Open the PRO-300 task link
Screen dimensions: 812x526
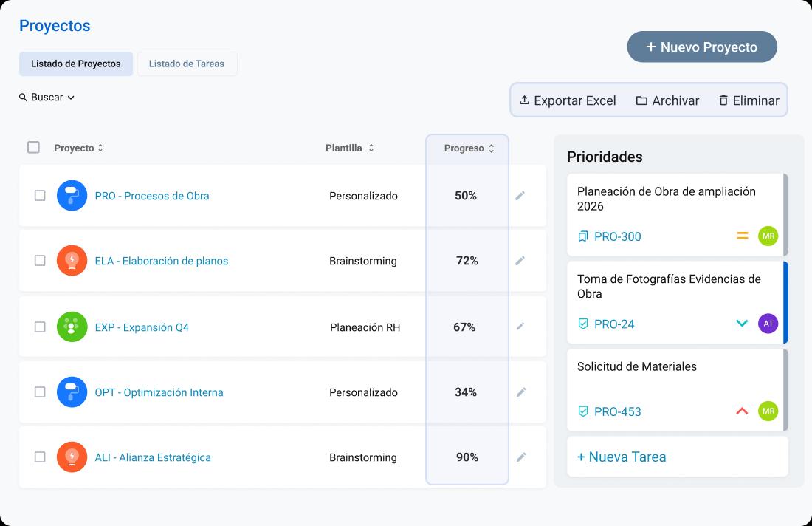click(617, 236)
